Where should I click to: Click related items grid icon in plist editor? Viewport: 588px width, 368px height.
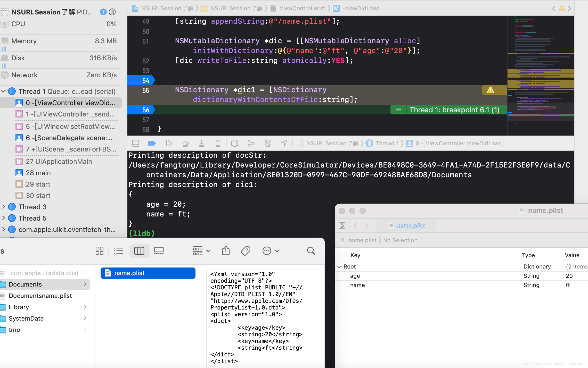pos(342,225)
